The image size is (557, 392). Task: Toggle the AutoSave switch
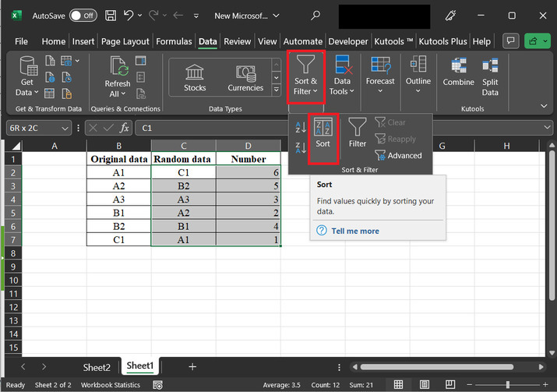pyautogui.click(x=83, y=15)
